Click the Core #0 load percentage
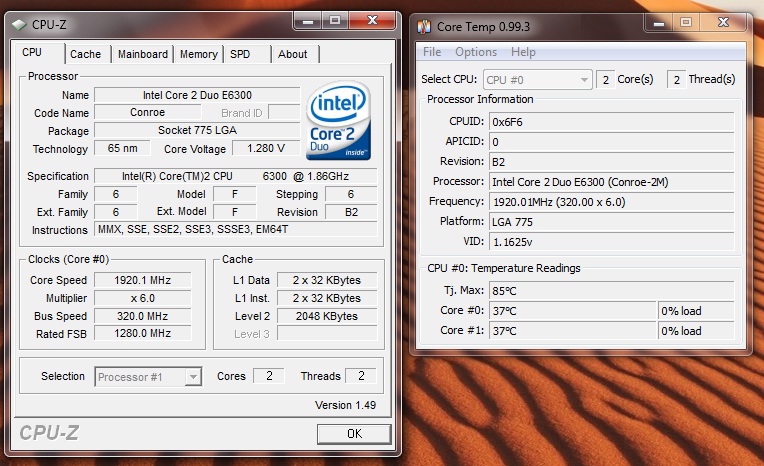This screenshot has height=466, width=764. (x=696, y=311)
